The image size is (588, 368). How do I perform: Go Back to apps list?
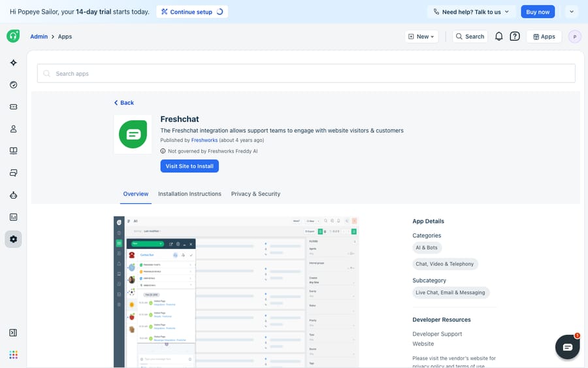[123, 103]
